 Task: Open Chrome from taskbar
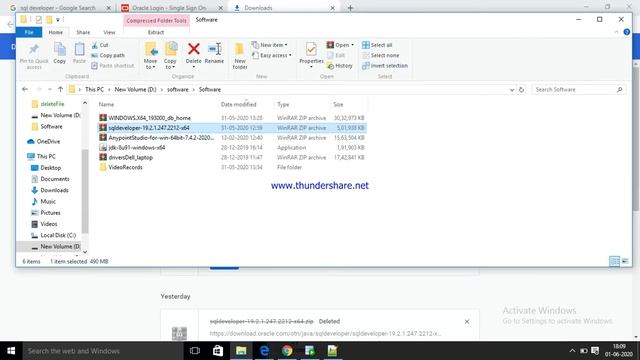[287, 351]
